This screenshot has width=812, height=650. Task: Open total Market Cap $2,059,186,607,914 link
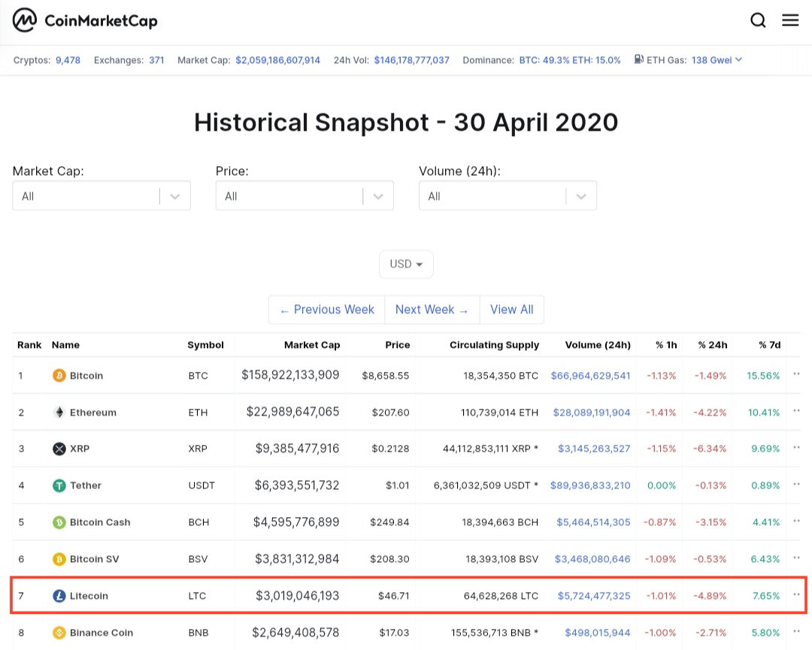pyautogui.click(x=277, y=60)
